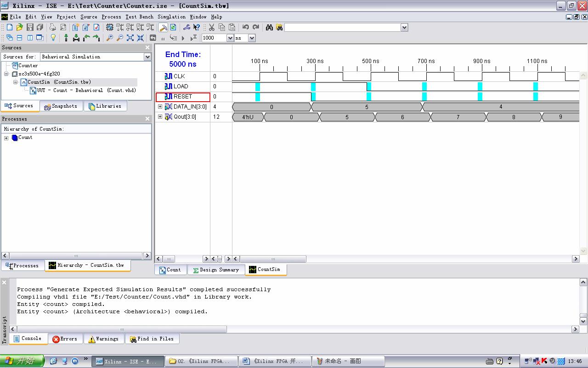Show the Errors tab in transcript
Image resolution: width=588 pixels, height=368 pixels.
tap(65, 339)
